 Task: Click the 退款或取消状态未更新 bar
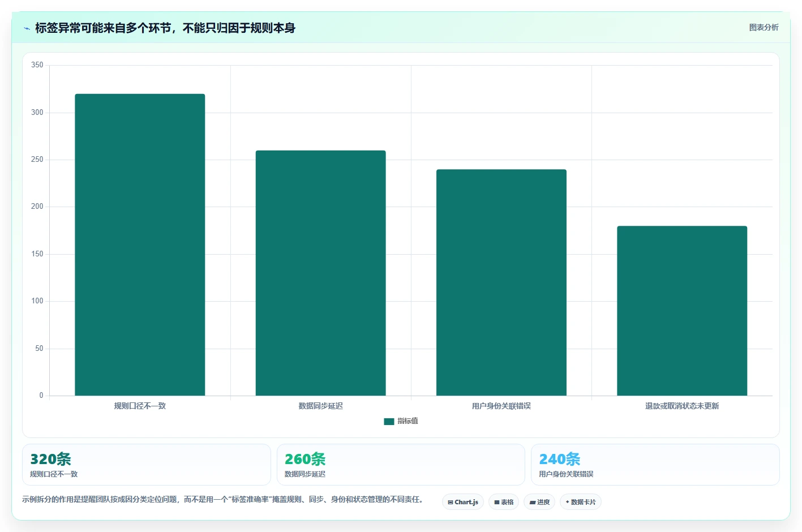pos(682,311)
